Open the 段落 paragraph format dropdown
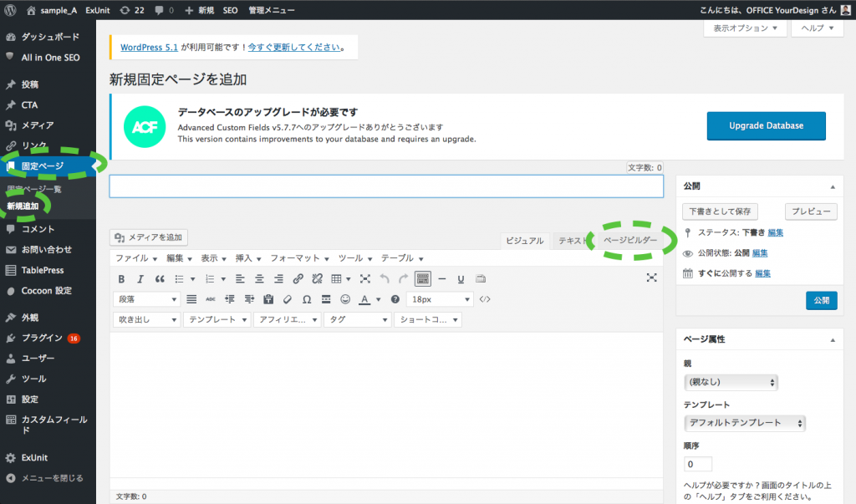The image size is (856, 504). point(145,299)
